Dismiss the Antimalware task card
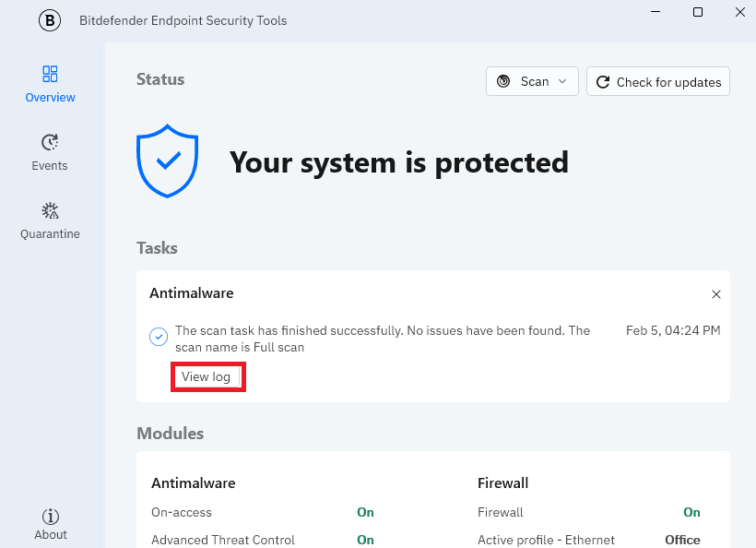The height and width of the screenshot is (548, 756). 716,294
